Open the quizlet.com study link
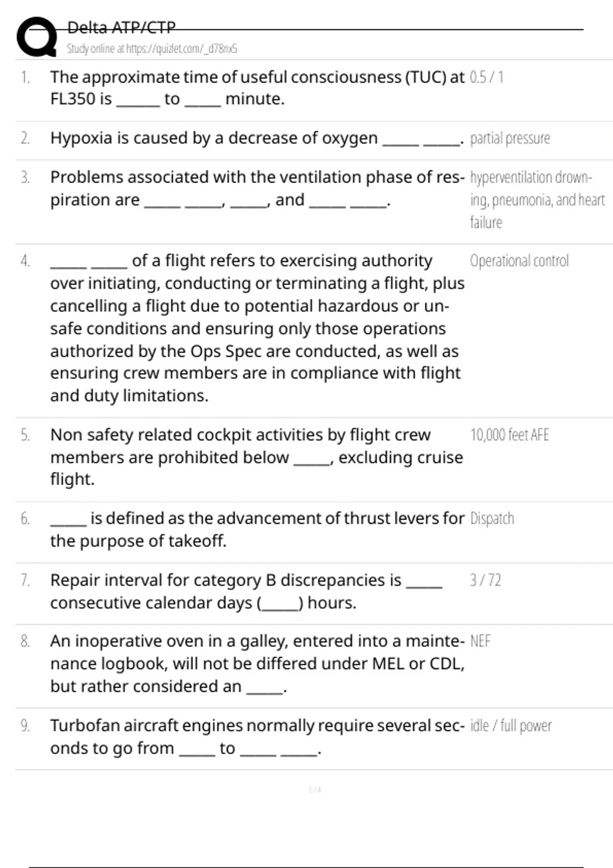This screenshot has width=613, height=868. (x=152, y=49)
